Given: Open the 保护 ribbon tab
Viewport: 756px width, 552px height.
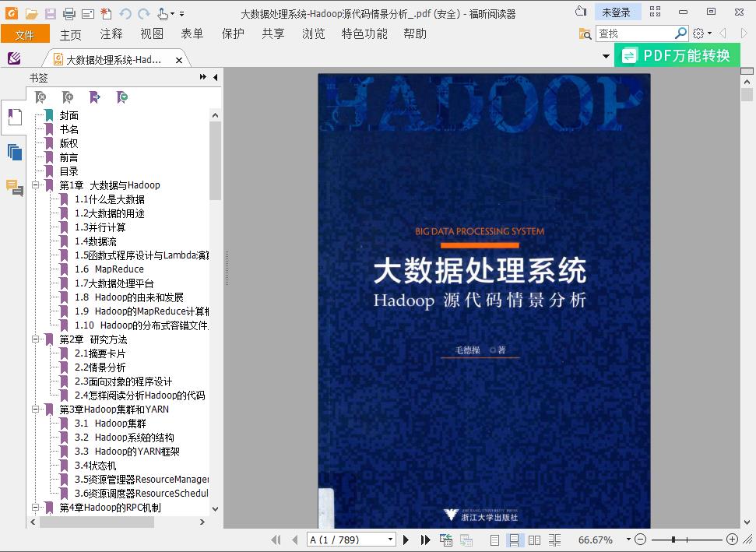Looking at the screenshot, I should pyautogui.click(x=232, y=33).
